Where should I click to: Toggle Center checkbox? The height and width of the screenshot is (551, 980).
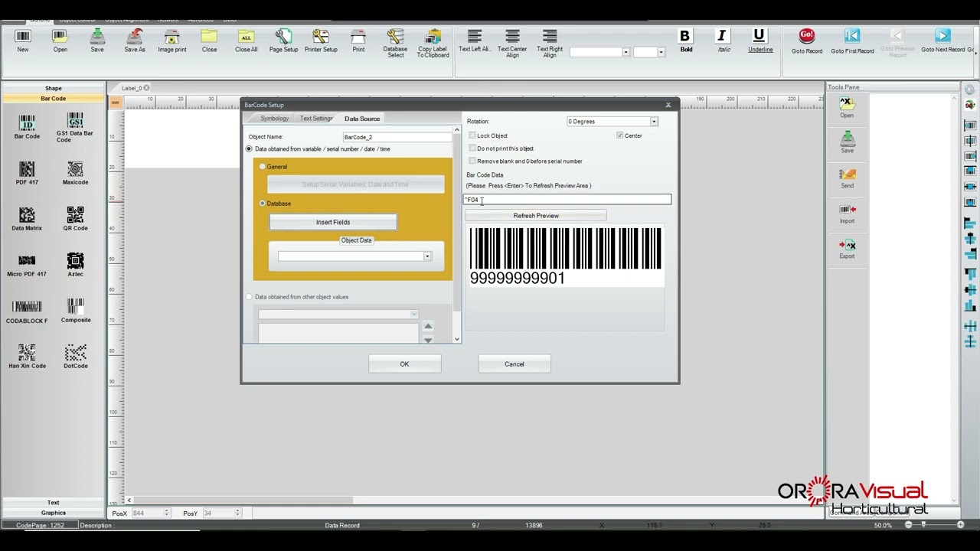click(x=619, y=135)
